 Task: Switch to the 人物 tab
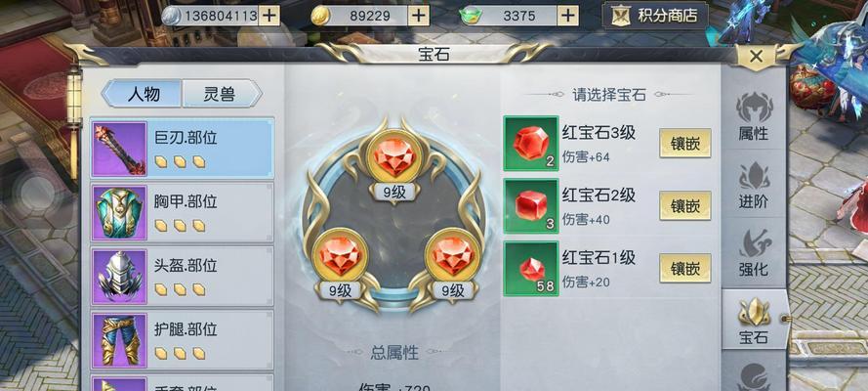[144, 94]
